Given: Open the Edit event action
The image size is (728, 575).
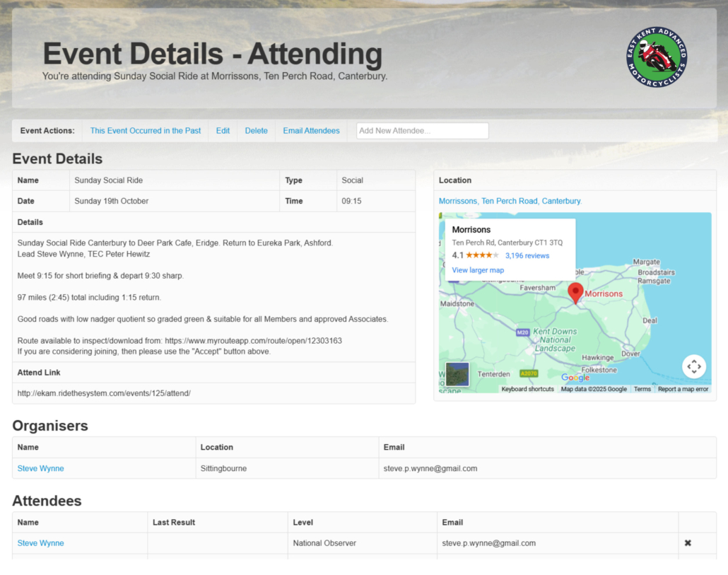Looking at the screenshot, I should tap(223, 131).
